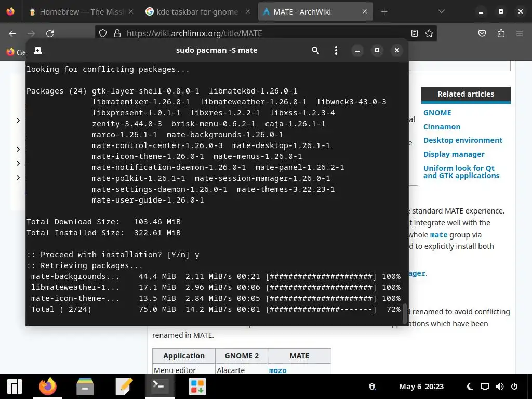Click the Total Download Size line
Viewport: 532px width, 399px height.
point(103,222)
